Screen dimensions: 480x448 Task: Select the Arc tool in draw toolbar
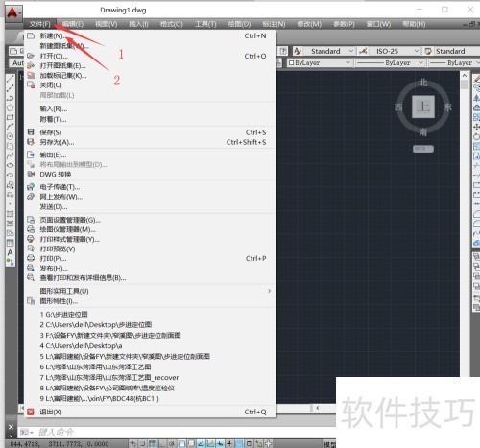coord(11,127)
